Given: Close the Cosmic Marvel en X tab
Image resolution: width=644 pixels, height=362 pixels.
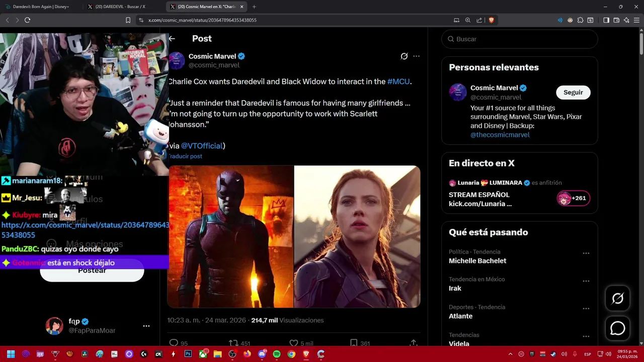Looking at the screenshot, I should click(x=242, y=7).
